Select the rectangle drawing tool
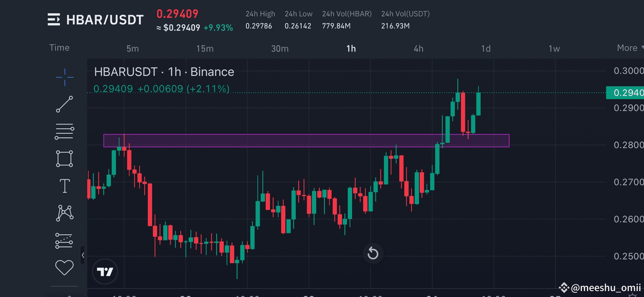644x297 pixels. 64,159
